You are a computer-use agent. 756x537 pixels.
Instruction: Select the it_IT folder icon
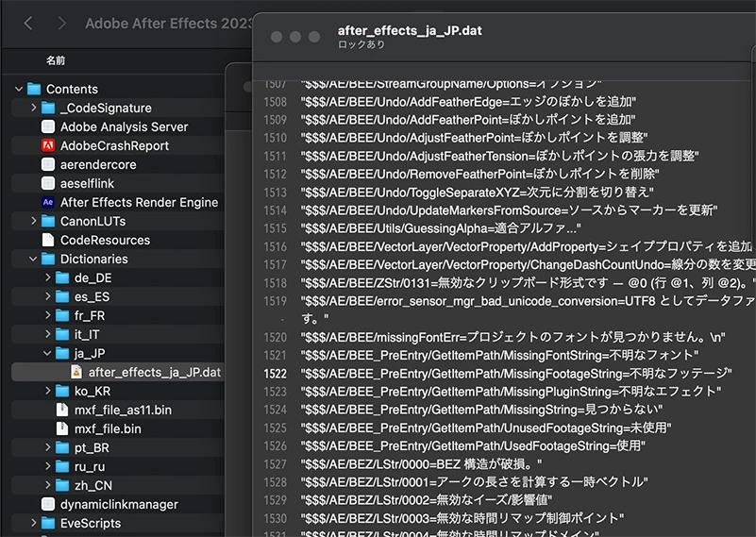tap(62, 334)
